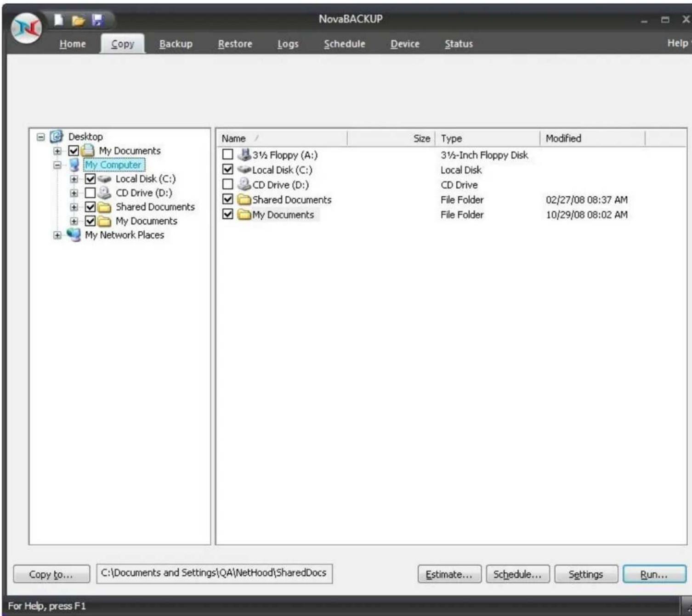The width and height of the screenshot is (692, 616).
Task: Switch to the Restore tab
Action: coord(235,44)
